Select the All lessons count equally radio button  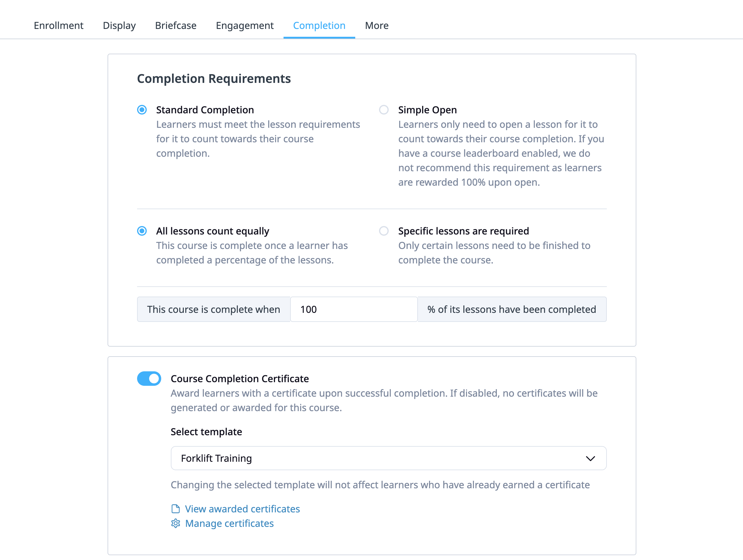click(142, 231)
